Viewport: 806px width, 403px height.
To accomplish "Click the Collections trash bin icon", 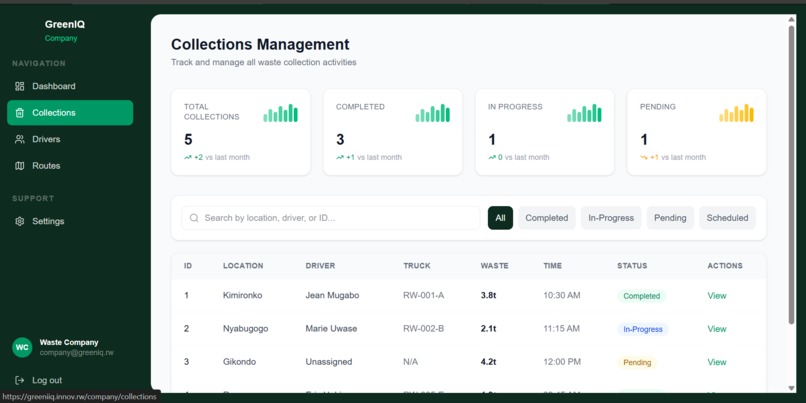I will [x=20, y=113].
